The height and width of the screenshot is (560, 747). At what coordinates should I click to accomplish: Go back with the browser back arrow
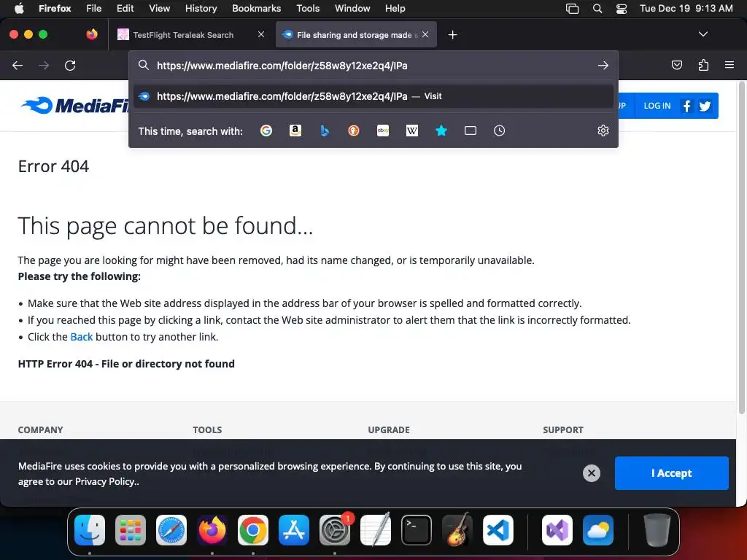[18, 65]
